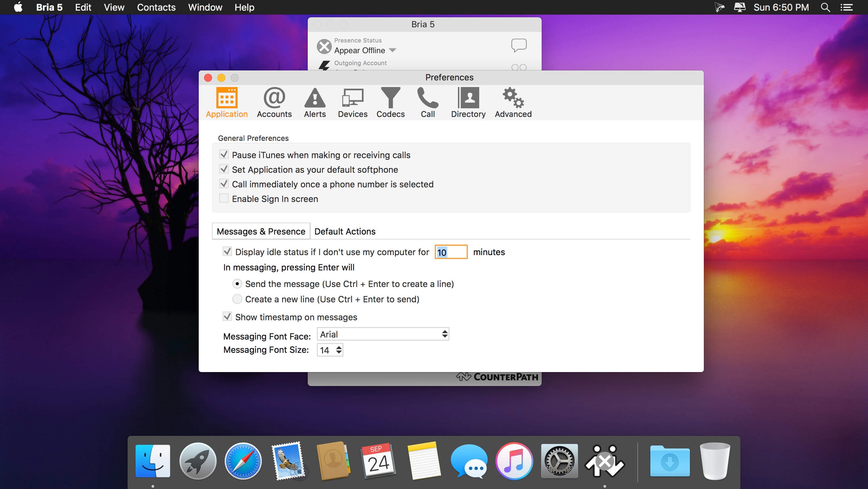The width and height of the screenshot is (868, 489).
Task: Open the Accounts preferences pane
Action: [274, 103]
